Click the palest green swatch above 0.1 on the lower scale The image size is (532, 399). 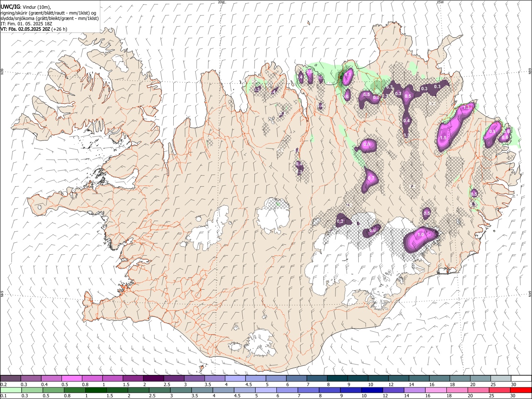point(11,390)
